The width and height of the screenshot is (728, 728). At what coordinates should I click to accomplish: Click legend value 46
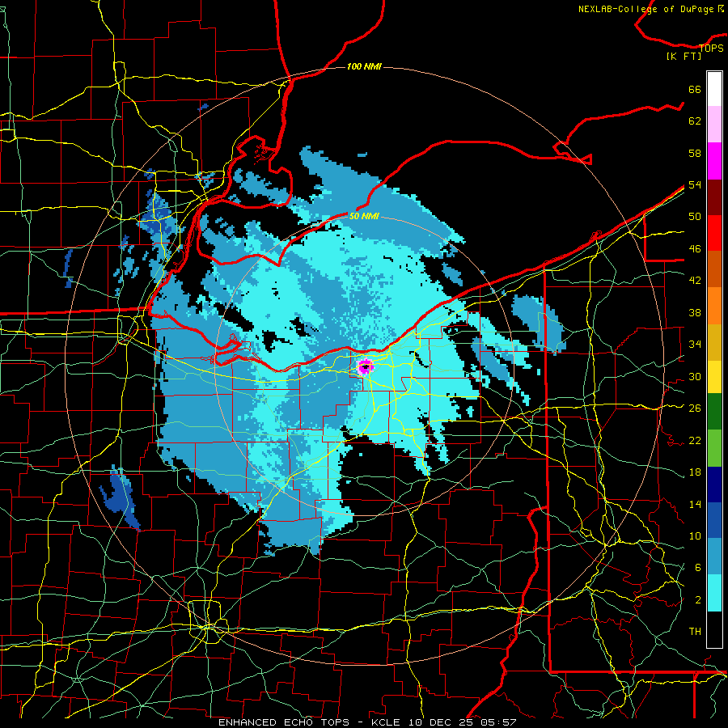(695, 249)
